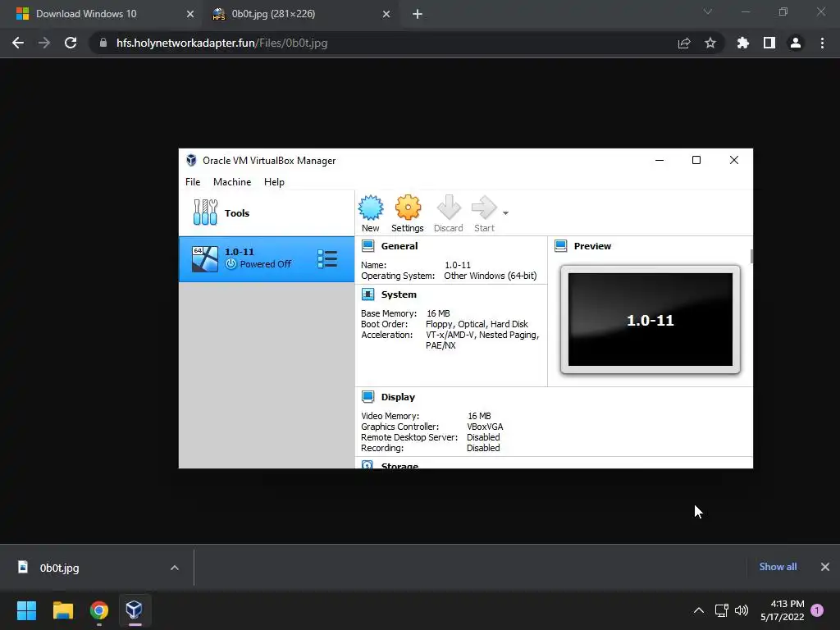Click the Display section monitor icon
The width and height of the screenshot is (840, 630).
368,397
